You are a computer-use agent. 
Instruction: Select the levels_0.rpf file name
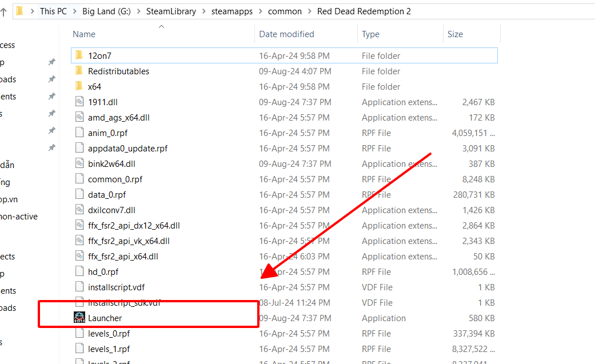pyautogui.click(x=109, y=333)
